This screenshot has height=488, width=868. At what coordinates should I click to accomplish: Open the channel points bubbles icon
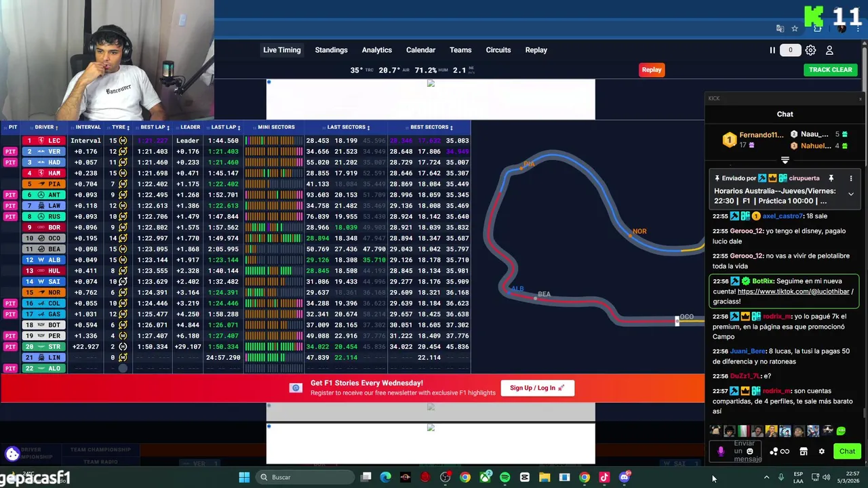pyautogui.click(x=774, y=452)
